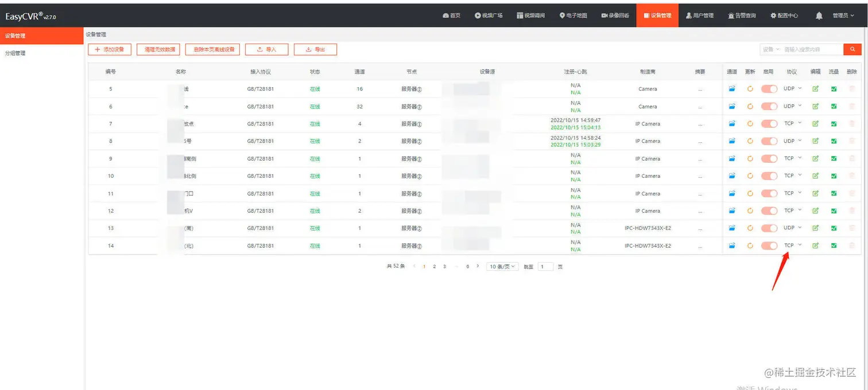Click refresh icon in row 13
Viewport: 868px width, 390px height.
(x=750, y=228)
